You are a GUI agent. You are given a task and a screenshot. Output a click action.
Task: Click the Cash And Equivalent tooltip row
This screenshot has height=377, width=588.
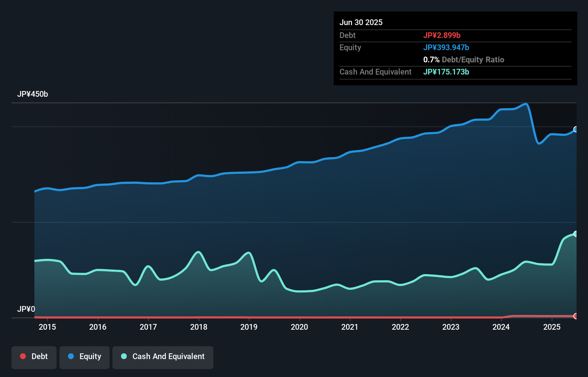pyautogui.click(x=397, y=72)
